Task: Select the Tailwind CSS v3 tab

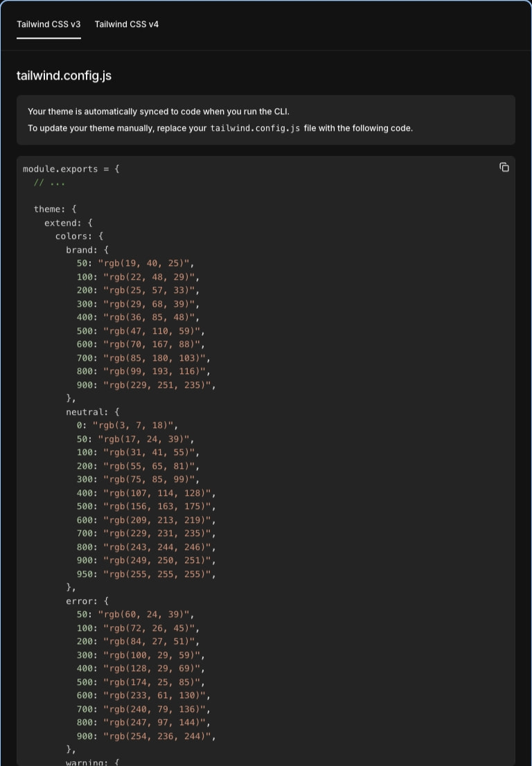Action: 48,24
